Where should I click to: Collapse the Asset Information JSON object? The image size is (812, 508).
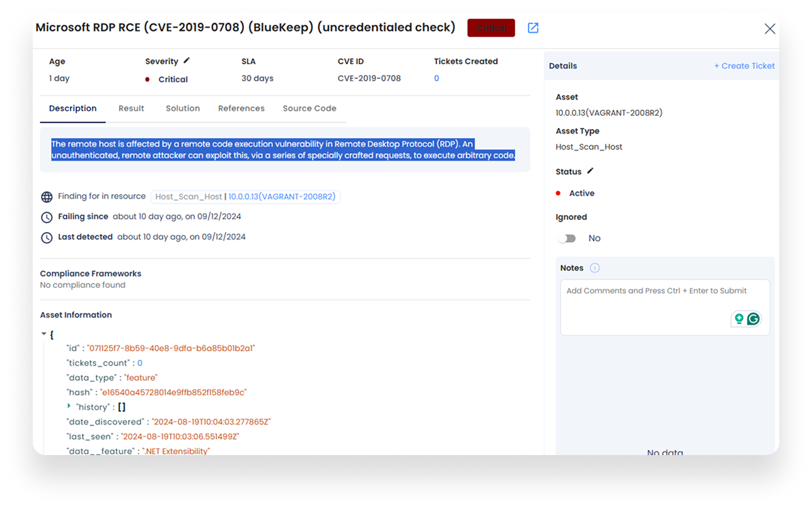(x=43, y=333)
